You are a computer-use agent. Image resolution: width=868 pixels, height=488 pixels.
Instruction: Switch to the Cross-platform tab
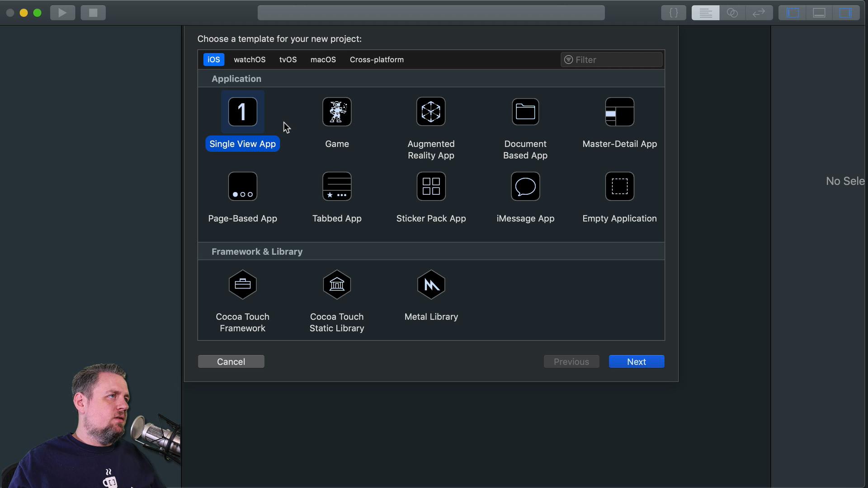pos(377,60)
